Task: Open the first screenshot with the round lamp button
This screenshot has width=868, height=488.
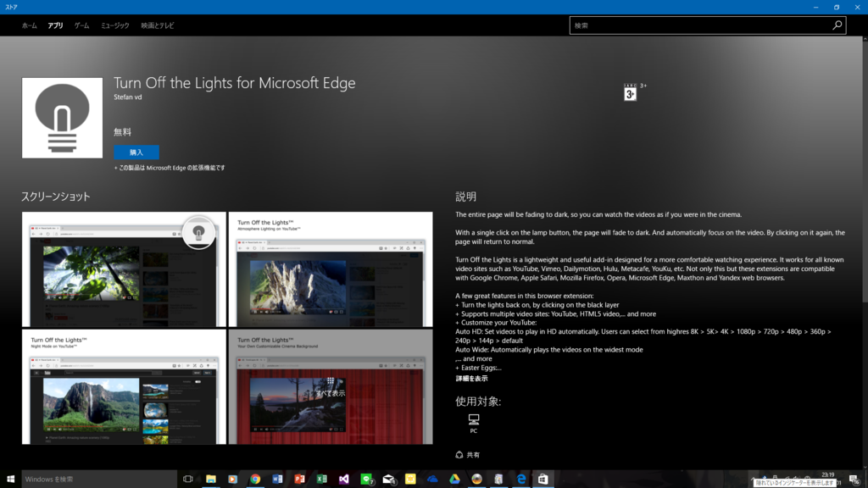Action: click(x=124, y=269)
